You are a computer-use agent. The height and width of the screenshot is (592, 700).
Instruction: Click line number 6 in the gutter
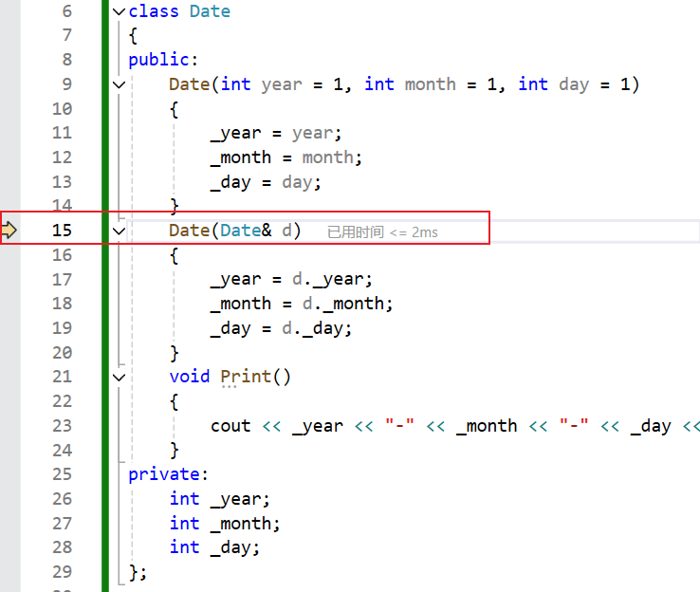(x=67, y=11)
